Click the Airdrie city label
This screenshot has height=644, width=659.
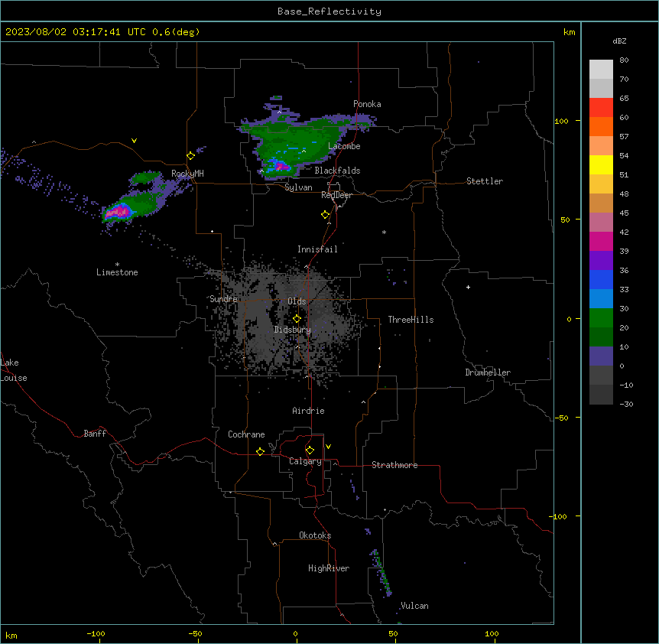coord(309,411)
